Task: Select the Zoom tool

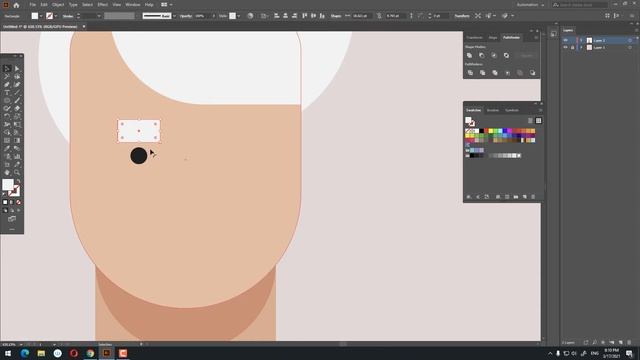Action: tap(17, 172)
